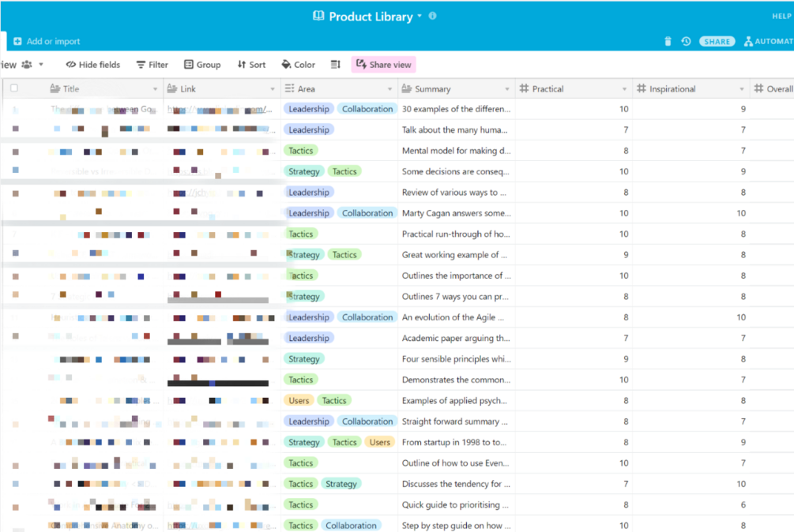The height and width of the screenshot is (532, 794).
Task: Click Collaboration tag in 'Step by step guide' row
Action: [x=351, y=526]
